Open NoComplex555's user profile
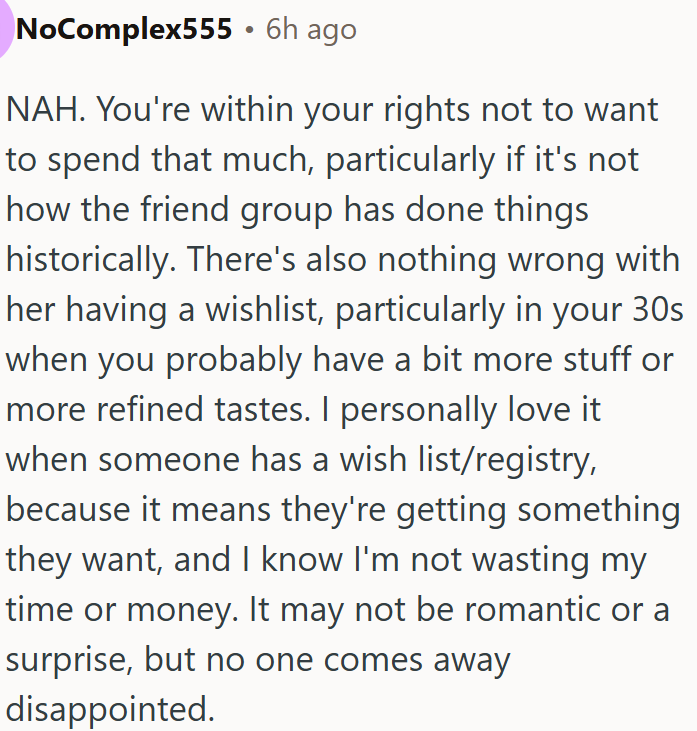Viewport: 697px width, 731px height. point(124,29)
